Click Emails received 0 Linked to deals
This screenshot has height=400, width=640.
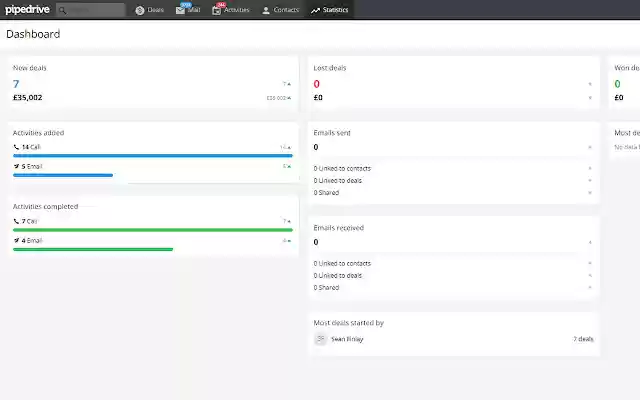pyautogui.click(x=338, y=276)
